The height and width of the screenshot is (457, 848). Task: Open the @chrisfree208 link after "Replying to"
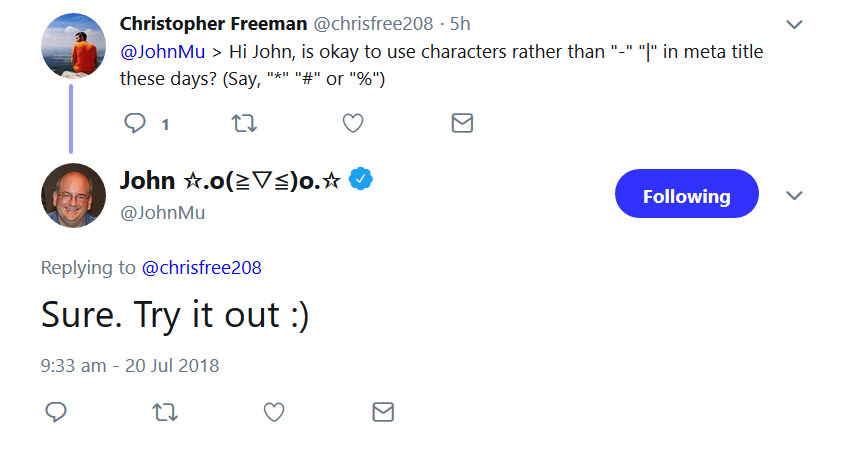pyautogui.click(x=202, y=267)
